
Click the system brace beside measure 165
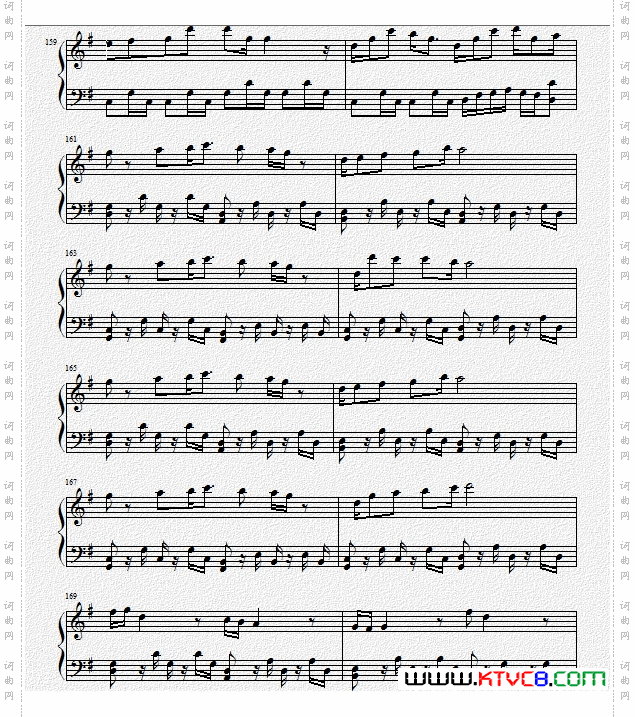tap(62, 415)
